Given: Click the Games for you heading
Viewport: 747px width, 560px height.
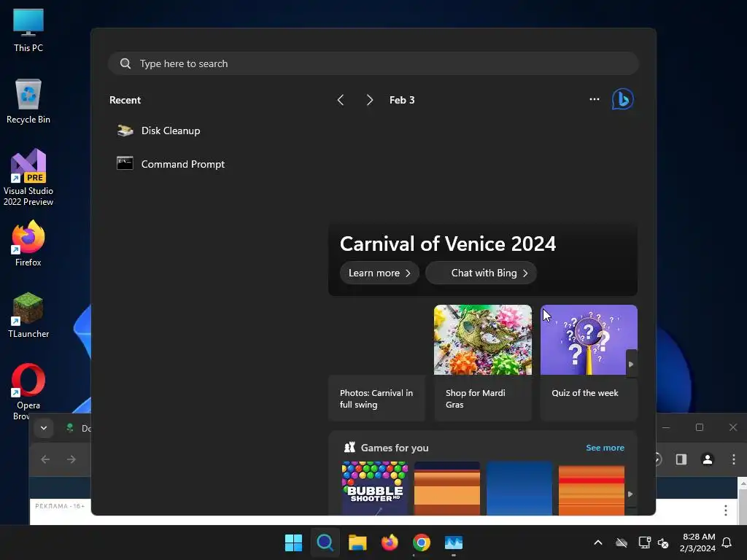Looking at the screenshot, I should coord(395,448).
